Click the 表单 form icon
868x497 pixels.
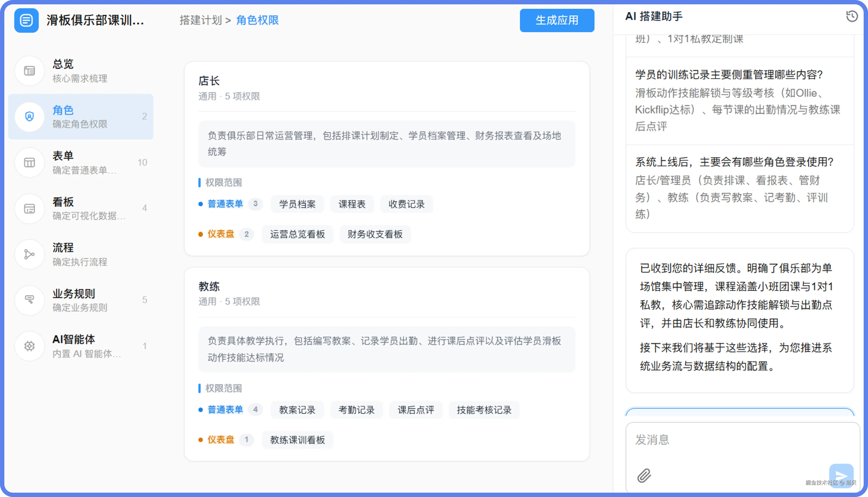point(30,162)
